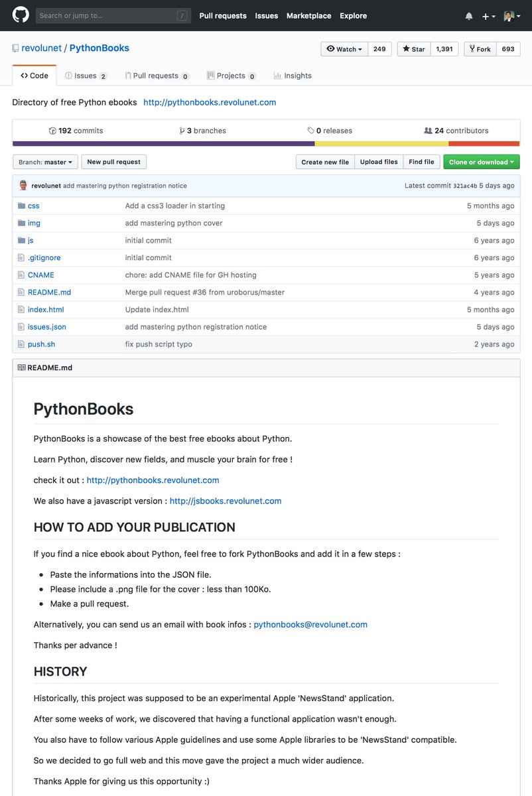Open README.md in file list
This screenshot has height=796, width=532.
pos(49,292)
